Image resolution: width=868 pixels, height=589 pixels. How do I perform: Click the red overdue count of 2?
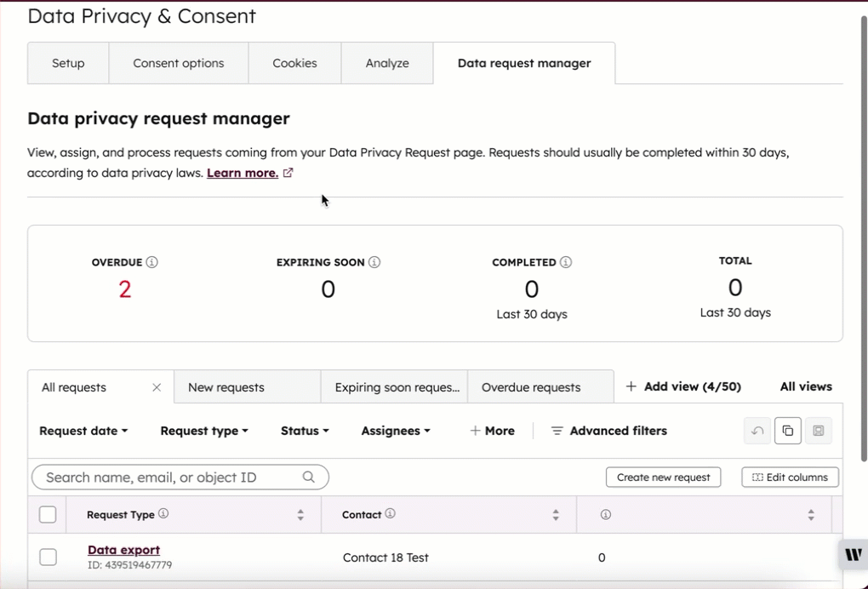[x=124, y=289]
